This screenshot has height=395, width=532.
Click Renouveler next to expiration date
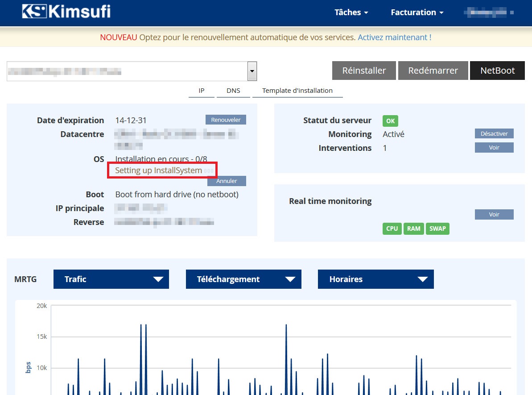(226, 120)
